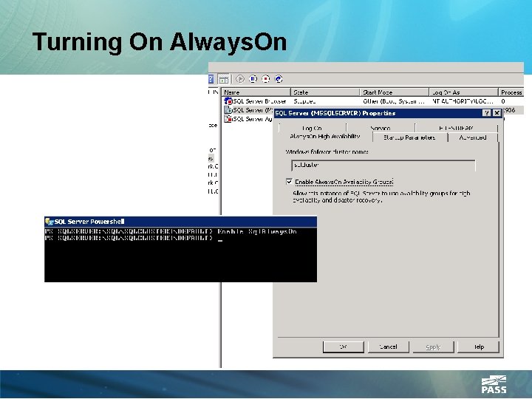The height and width of the screenshot is (399, 532).
Task: Click the Stop Service toolbar icon
Action: click(266, 79)
